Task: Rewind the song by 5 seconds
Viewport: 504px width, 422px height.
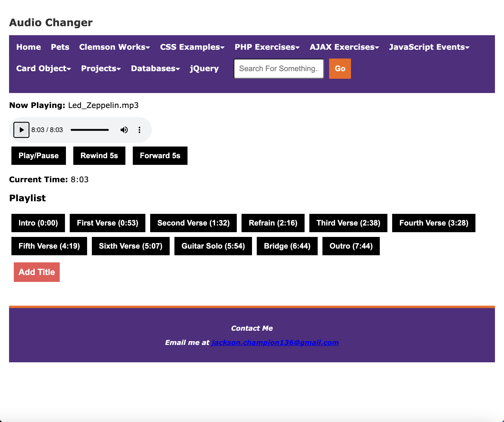Action: click(x=99, y=156)
